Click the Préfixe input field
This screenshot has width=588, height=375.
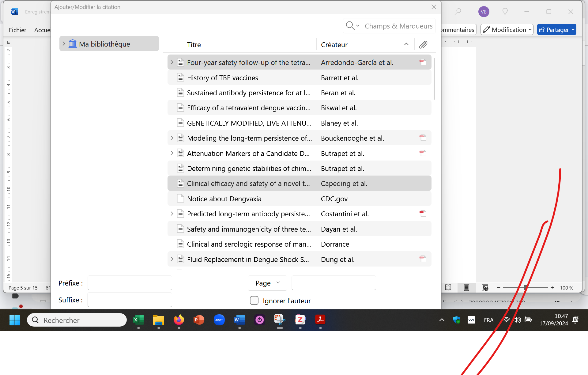tap(130, 283)
